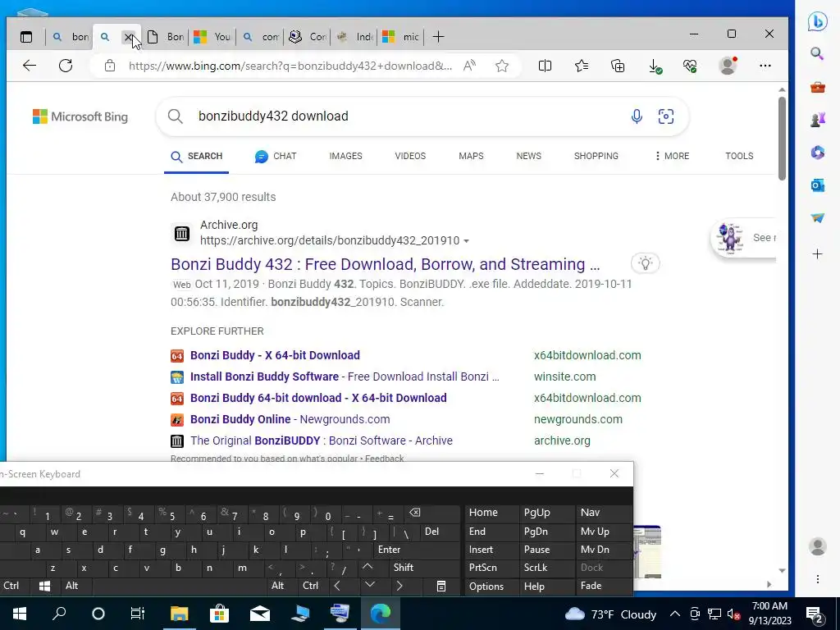Select the SHOPPING search tab
This screenshot has height=630, width=840.
tap(596, 156)
